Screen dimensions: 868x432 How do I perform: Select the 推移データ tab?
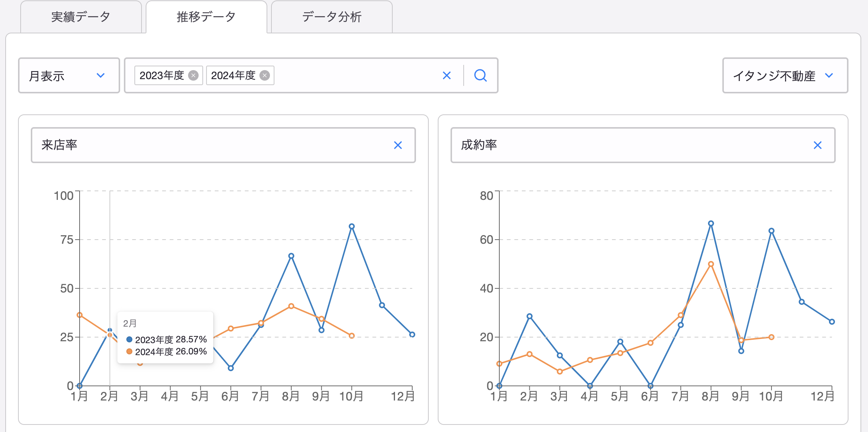pyautogui.click(x=206, y=17)
